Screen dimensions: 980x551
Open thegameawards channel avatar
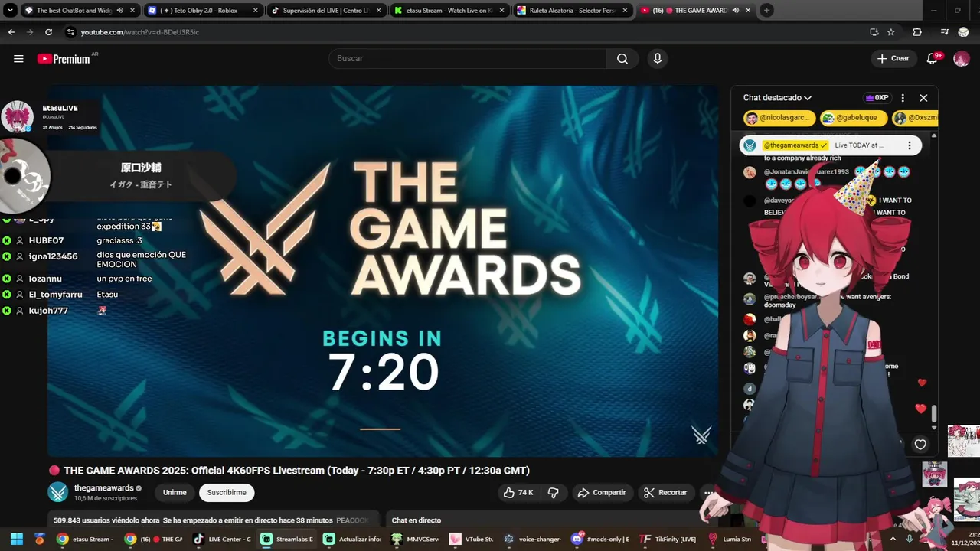[x=58, y=493]
